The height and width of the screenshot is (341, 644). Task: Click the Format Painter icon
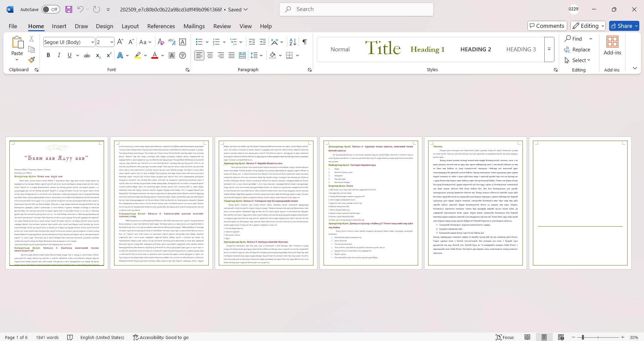click(x=32, y=60)
